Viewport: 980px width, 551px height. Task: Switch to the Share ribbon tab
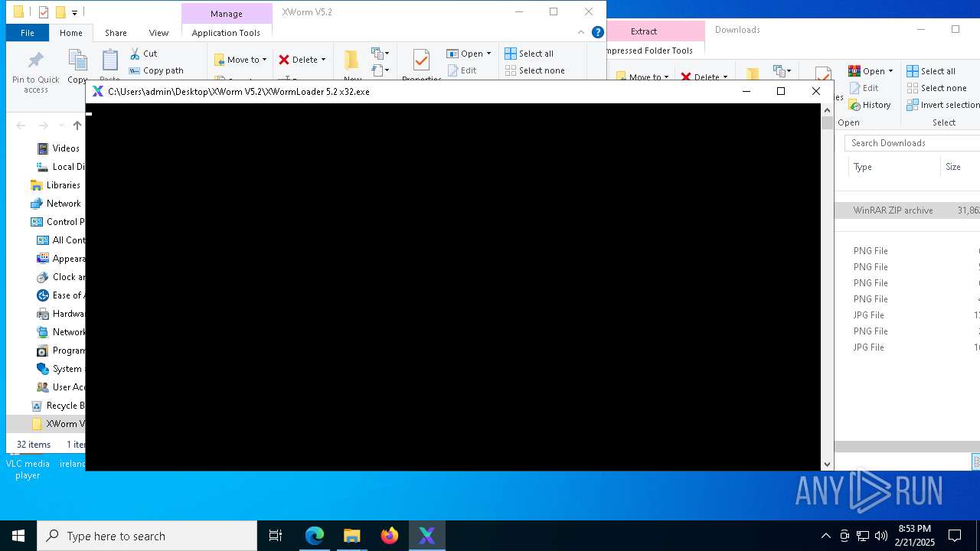(x=116, y=33)
